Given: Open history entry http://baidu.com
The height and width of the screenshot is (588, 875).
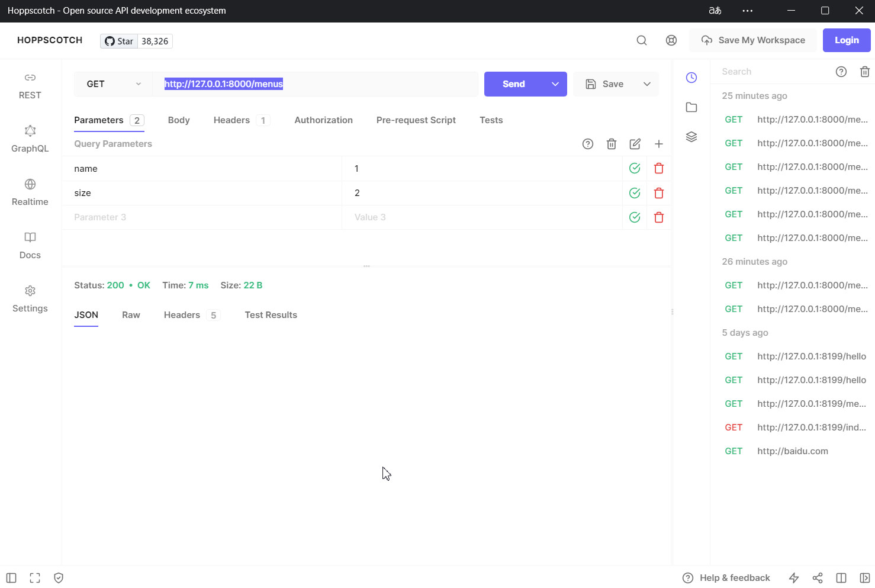Looking at the screenshot, I should pyautogui.click(x=793, y=451).
